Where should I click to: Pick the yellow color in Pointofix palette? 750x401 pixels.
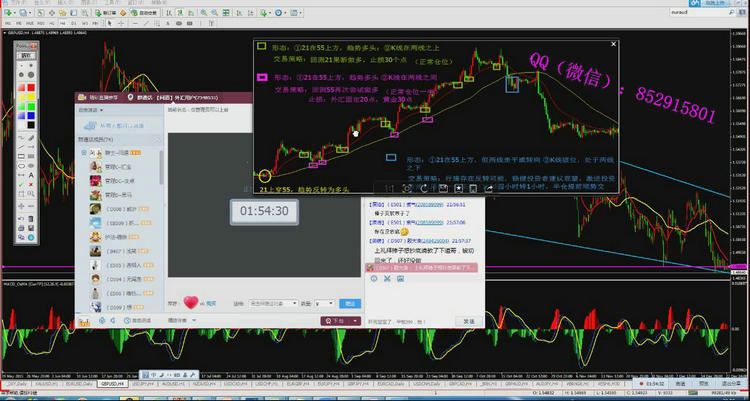[x=31, y=97]
